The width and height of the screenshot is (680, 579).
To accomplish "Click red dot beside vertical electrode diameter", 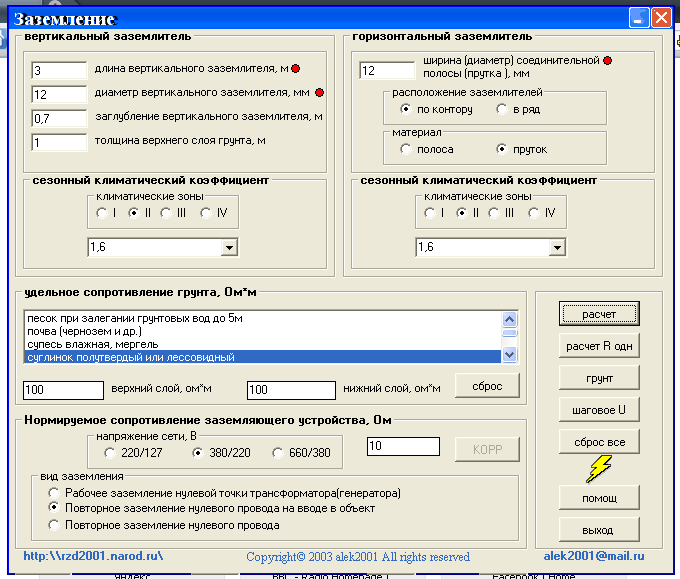I will (320, 92).
